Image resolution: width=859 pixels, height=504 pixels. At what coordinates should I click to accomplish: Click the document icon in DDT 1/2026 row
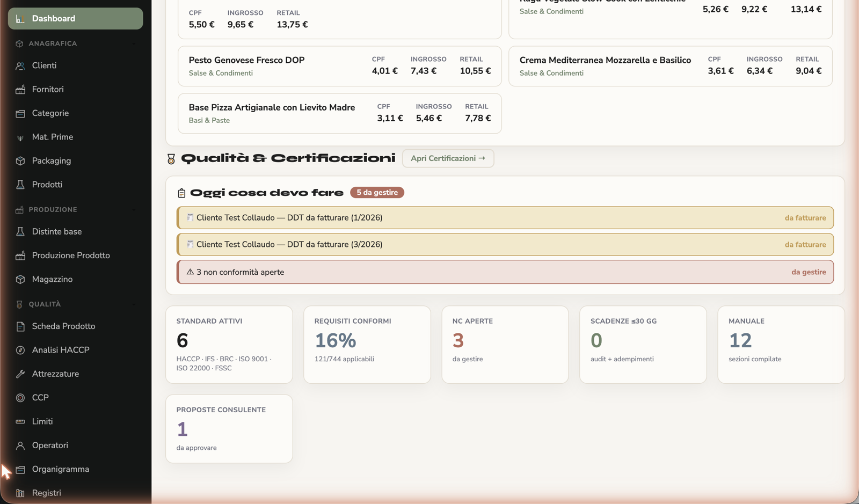click(x=190, y=217)
